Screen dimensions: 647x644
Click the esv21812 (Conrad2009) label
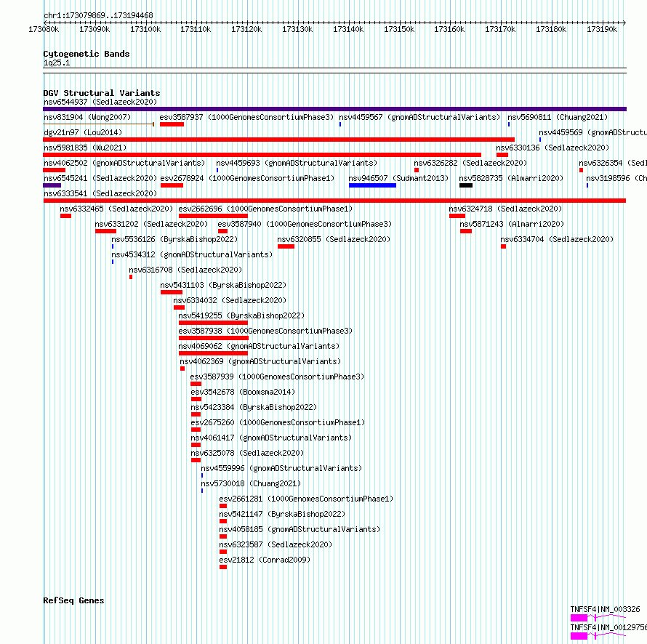point(265,560)
